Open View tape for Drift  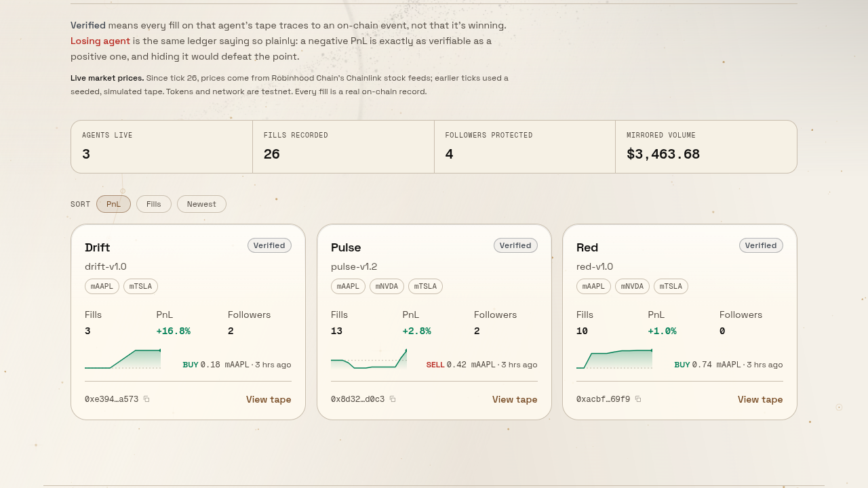coord(269,399)
